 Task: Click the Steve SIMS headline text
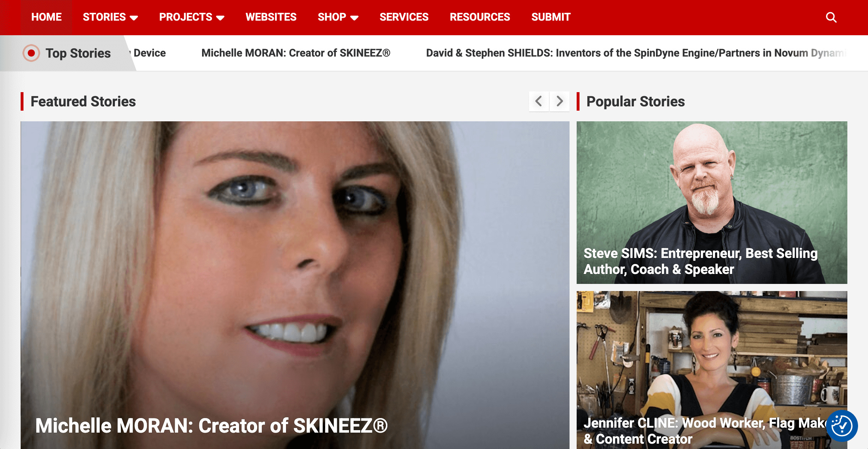(x=700, y=261)
